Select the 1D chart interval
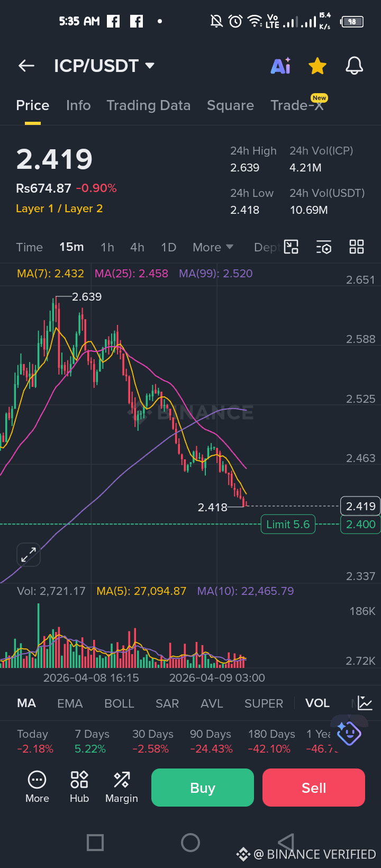 [168, 247]
